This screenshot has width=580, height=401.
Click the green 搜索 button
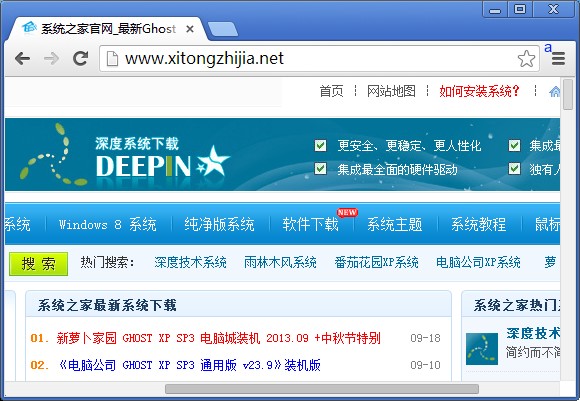tap(38, 264)
